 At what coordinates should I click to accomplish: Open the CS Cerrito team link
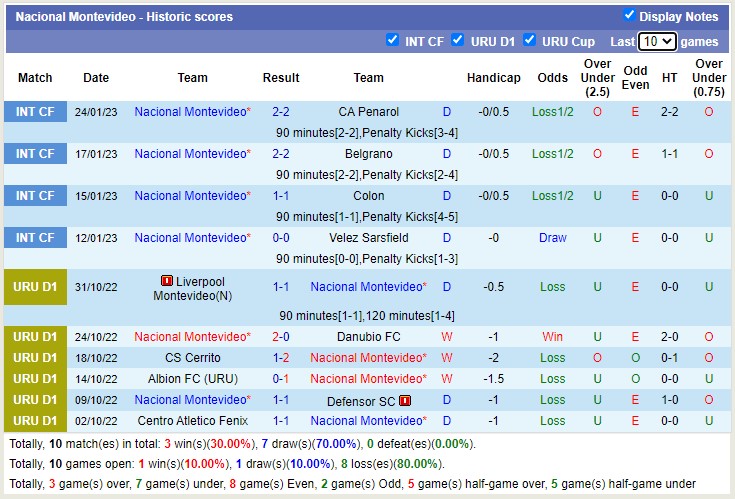(x=193, y=358)
